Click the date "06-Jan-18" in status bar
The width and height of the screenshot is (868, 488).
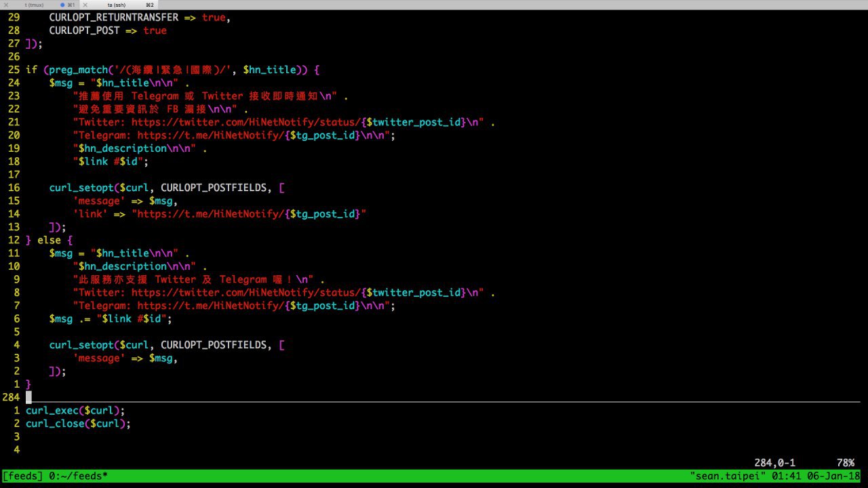coord(833,476)
